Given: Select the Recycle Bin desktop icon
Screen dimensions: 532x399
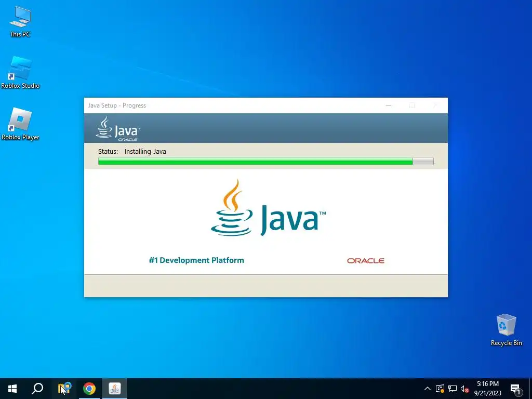Looking at the screenshot, I should click(506, 330).
